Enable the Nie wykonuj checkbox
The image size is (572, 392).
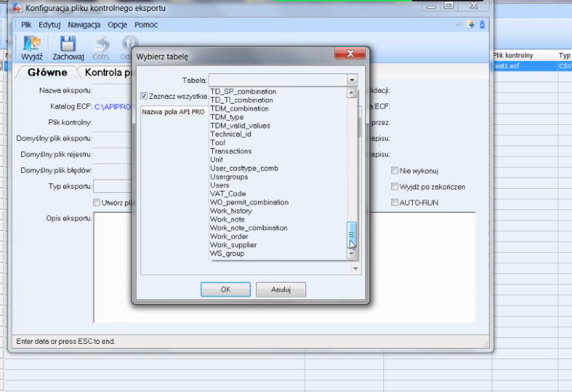[x=394, y=171]
